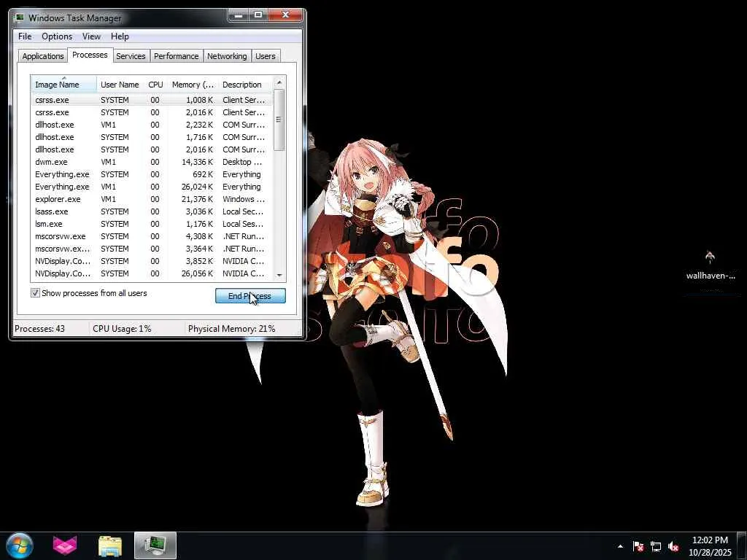This screenshot has width=747, height=560.
Task: Click the process list scroll down arrow
Action: (x=279, y=275)
